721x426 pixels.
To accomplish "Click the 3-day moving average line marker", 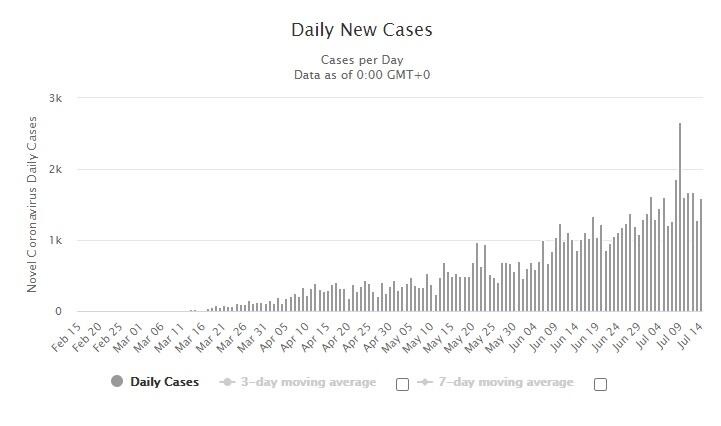I will (227, 382).
